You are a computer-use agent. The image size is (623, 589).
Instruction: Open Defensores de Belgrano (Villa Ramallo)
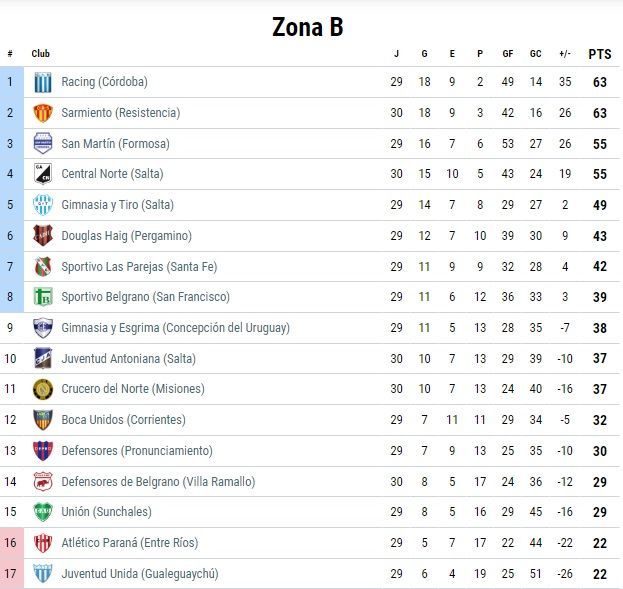click(158, 482)
